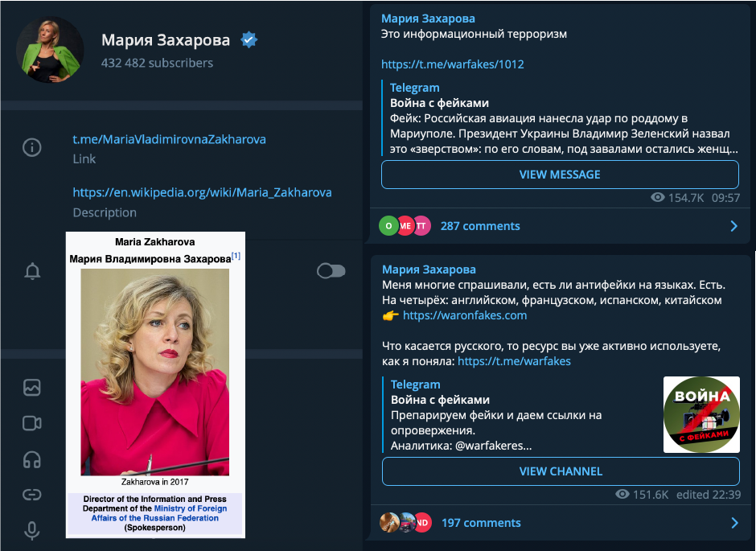Open shared videos camera icon

(x=32, y=423)
